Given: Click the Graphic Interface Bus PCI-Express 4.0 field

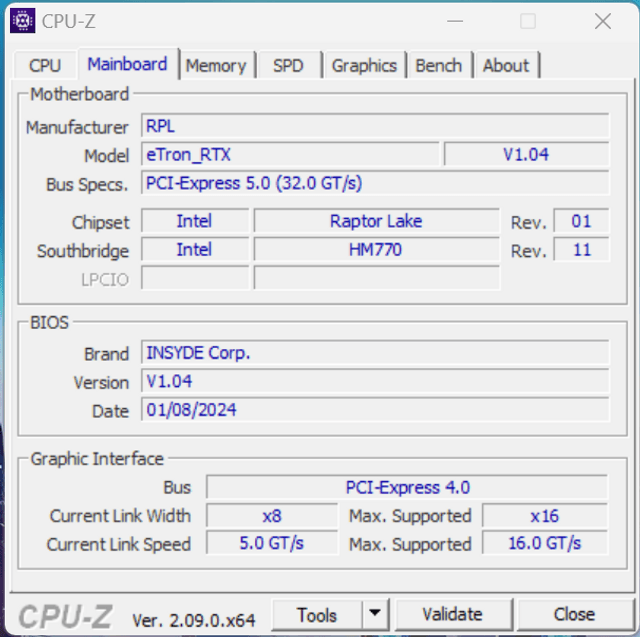Looking at the screenshot, I should [x=407, y=487].
